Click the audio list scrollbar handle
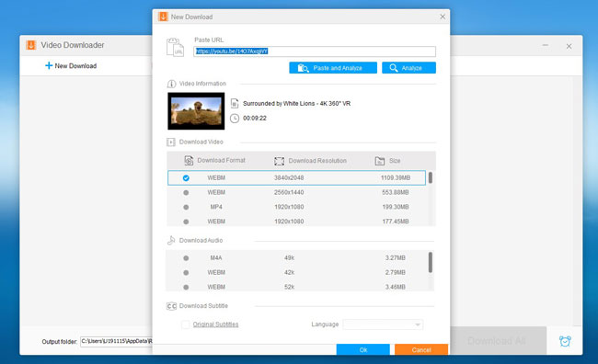 [431, 262]
